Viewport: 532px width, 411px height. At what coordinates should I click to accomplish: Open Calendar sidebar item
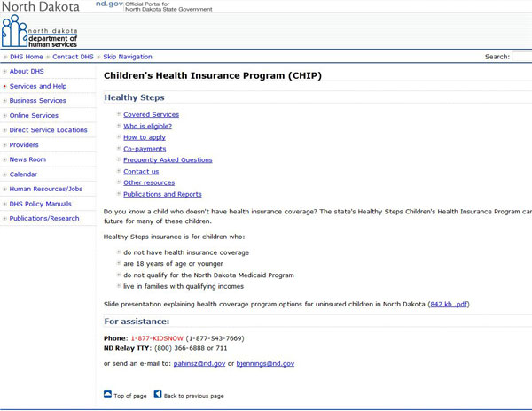click(x=23, y=174)
